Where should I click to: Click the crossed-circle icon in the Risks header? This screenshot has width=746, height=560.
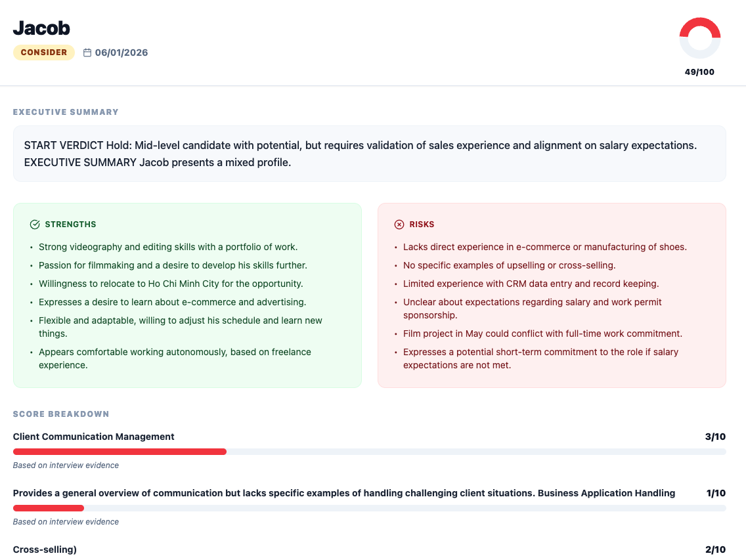pyautogui.click(x=399, y=224)
